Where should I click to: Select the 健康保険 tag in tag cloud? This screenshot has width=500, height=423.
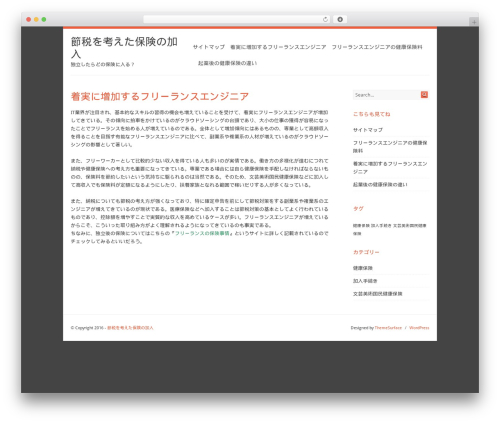(361, 226)
